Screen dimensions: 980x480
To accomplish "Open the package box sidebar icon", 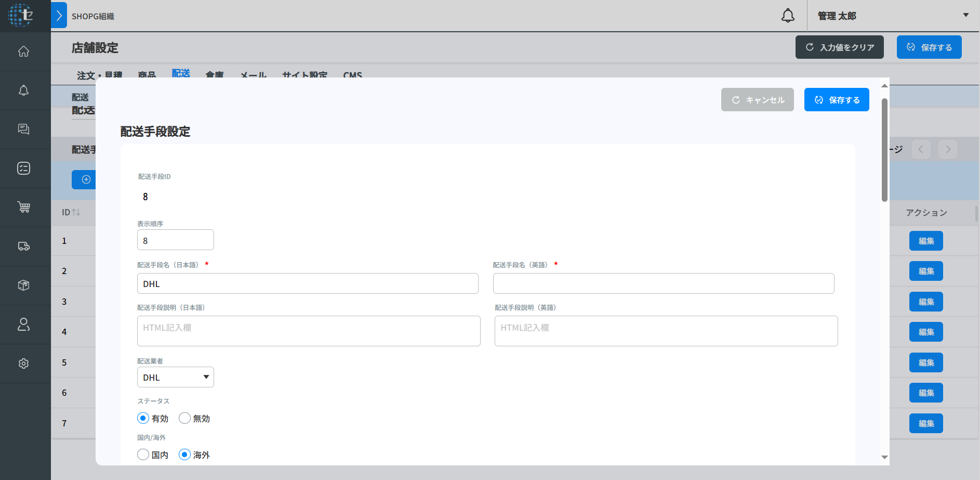I will point(23,285).
